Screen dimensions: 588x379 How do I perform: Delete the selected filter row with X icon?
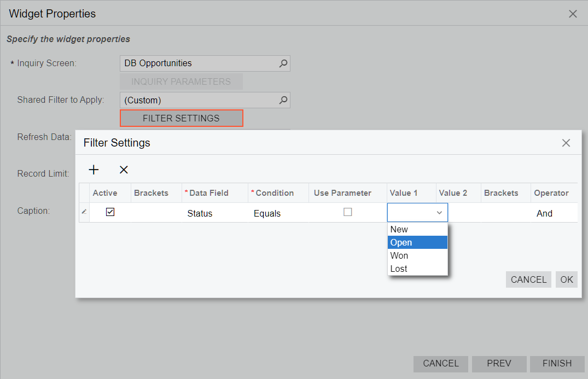click(x=123, y=170)
